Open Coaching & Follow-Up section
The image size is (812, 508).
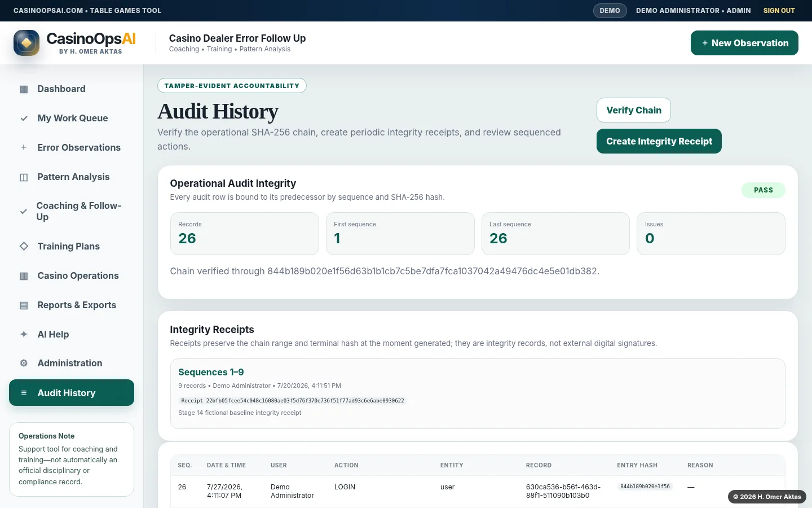[x=72, y=212]
